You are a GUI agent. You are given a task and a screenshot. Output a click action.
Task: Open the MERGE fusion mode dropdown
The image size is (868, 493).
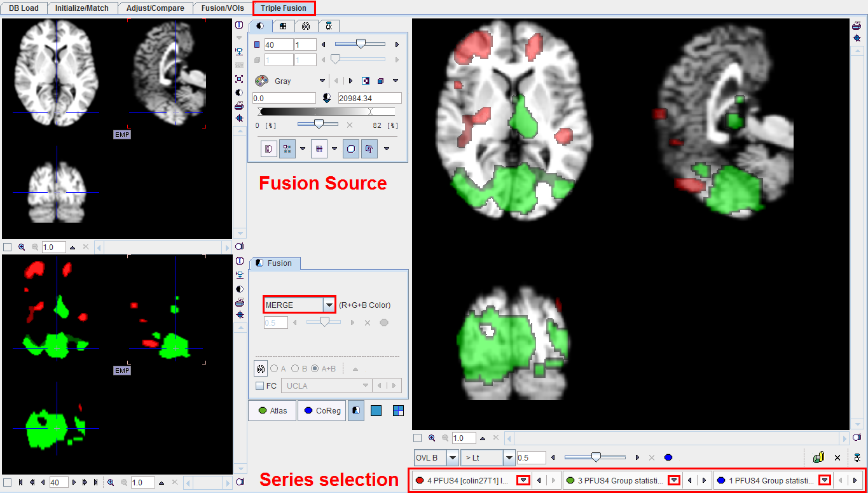click(329, 305)
